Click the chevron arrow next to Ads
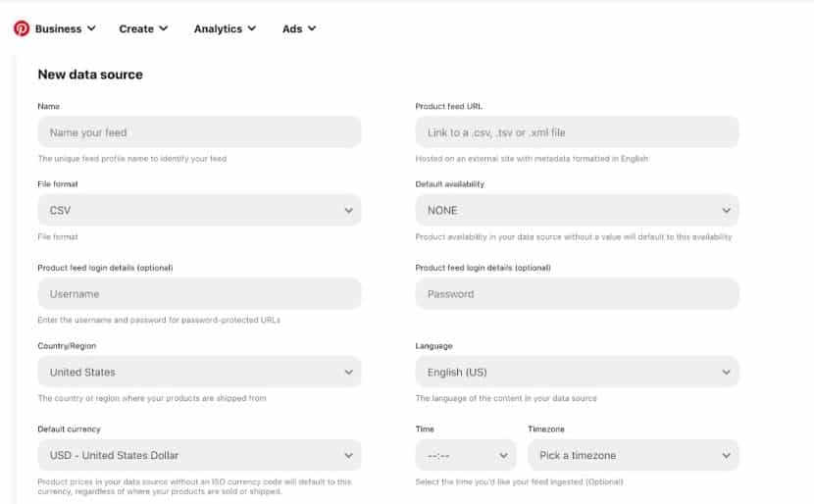The height and width of the screenshot is (504, 814). point(312,28)
